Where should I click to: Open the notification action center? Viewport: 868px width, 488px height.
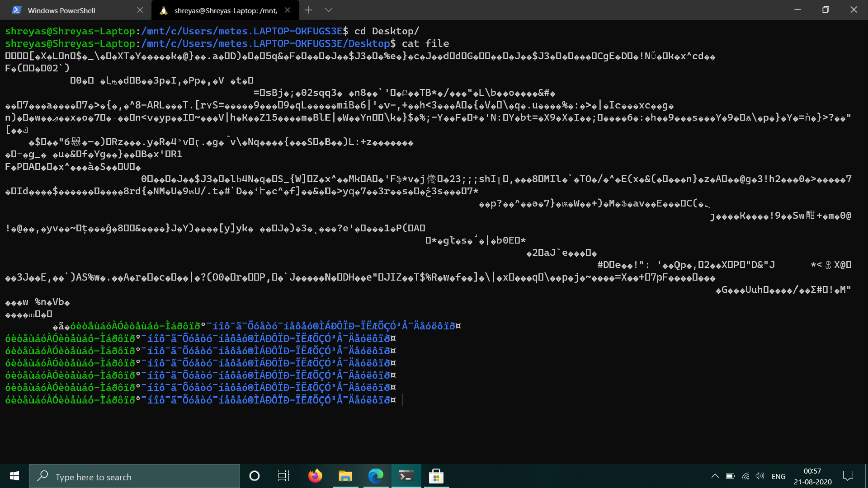point(848,476)
